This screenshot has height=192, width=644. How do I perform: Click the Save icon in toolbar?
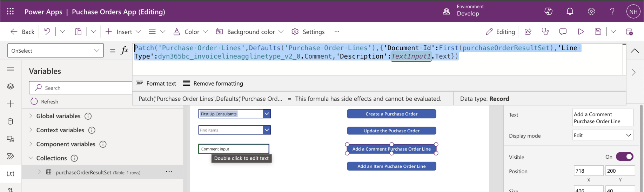tap(598, 32)
